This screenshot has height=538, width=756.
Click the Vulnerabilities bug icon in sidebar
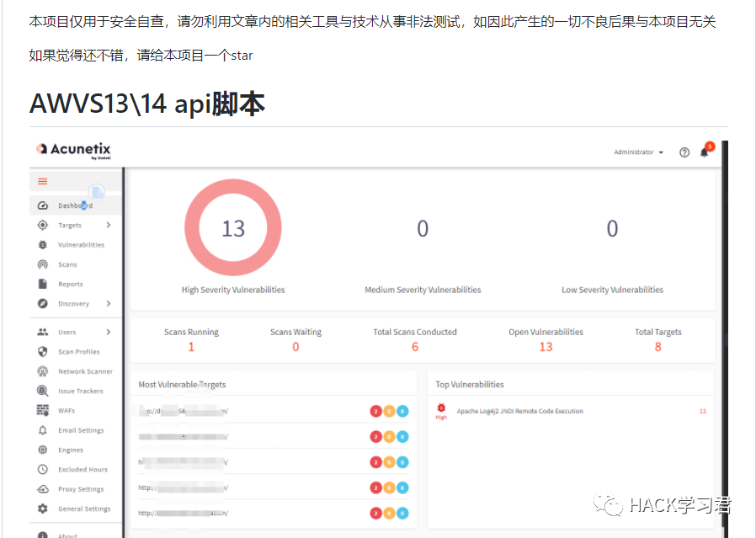coord(42,245)
